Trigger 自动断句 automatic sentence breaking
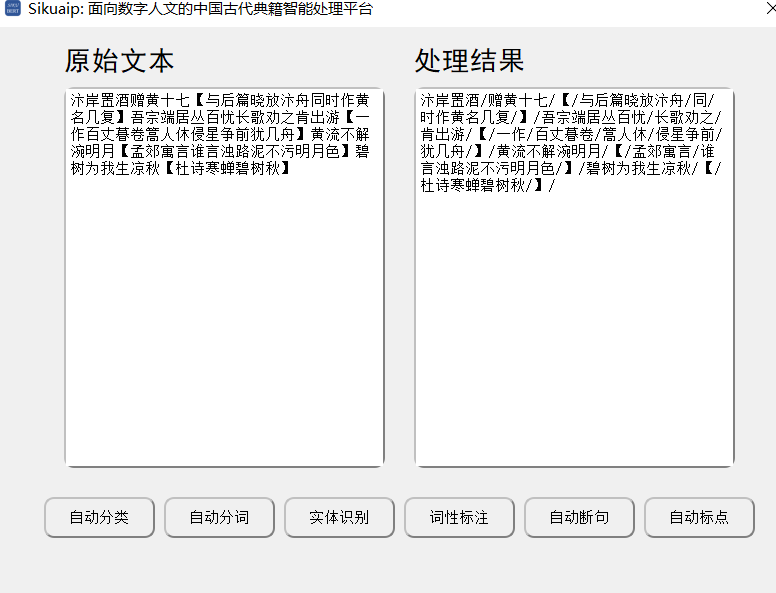 pyautogui.click(x=579, y=517)
